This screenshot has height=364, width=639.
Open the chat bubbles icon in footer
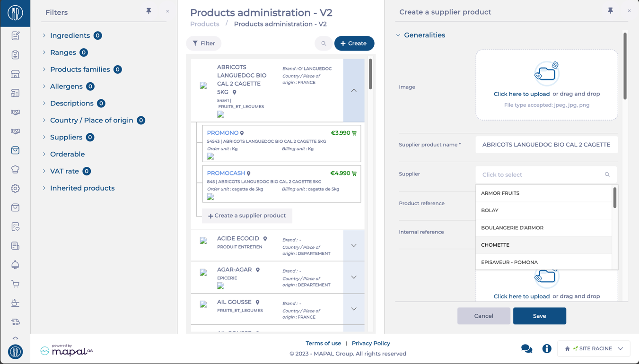pyautogui.click(x=526, y=349)
